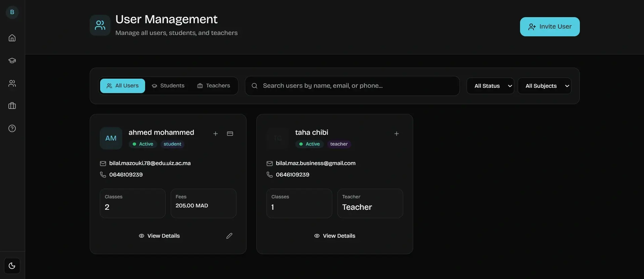The height and width of the screenshot is (279, 644).
Task: Click the payment card icon for ahmed mohammed
Action: (230, 134)
